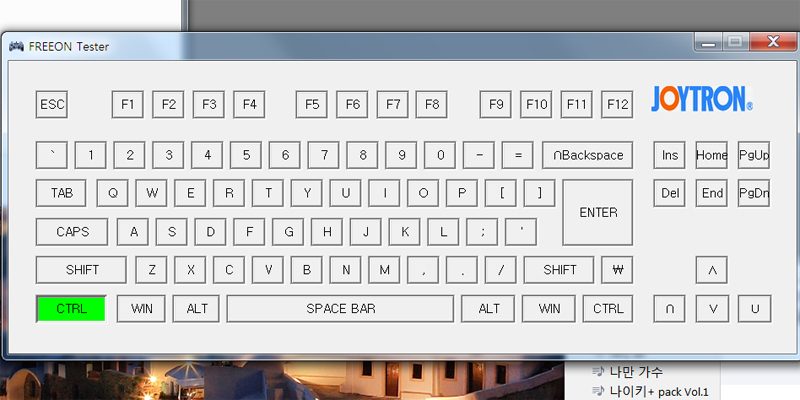Screen dimensions: 800x400
Task: Click the right arrow U key
Action: [x=755, y=309]
